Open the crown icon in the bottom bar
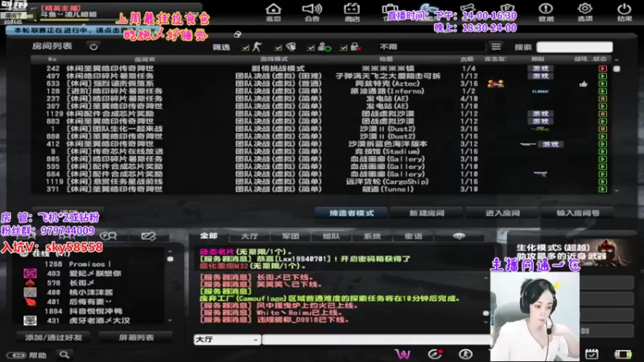 [x=402, y=354]
